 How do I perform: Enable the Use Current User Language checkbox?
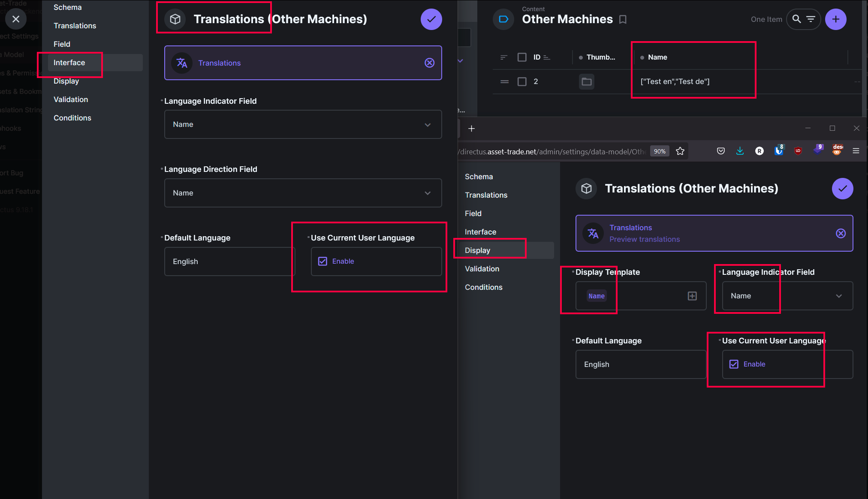322,261
